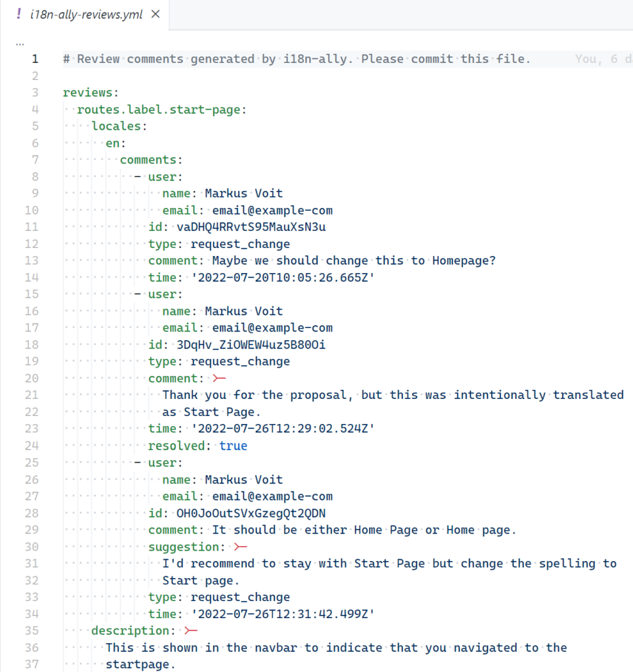Click the time '2022-07-20T10:05:26.665Z'
This screenshot has width=633, height=672.
(x=283, y=278)
